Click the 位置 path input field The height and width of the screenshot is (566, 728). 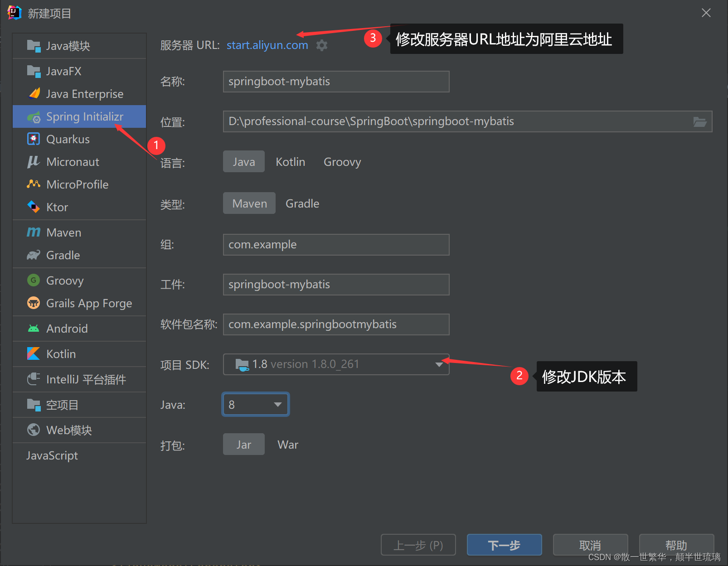(x=467, y=121)
